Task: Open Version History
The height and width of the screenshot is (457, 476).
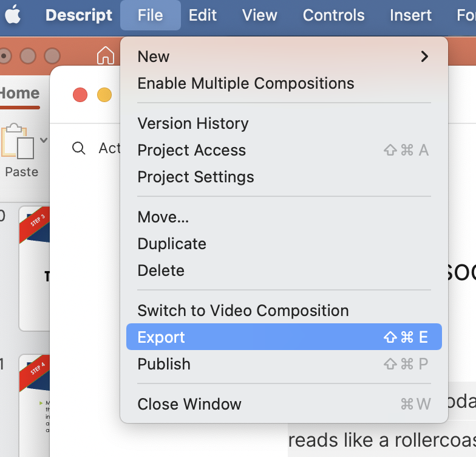Action: click(193, 123)
